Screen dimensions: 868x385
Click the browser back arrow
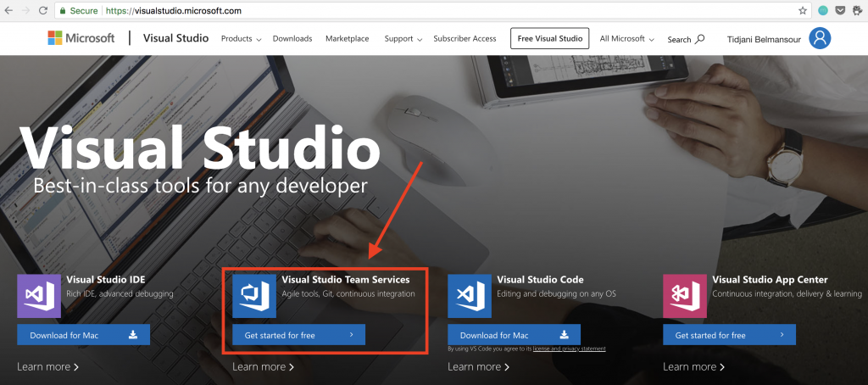[x=8, y=10]
